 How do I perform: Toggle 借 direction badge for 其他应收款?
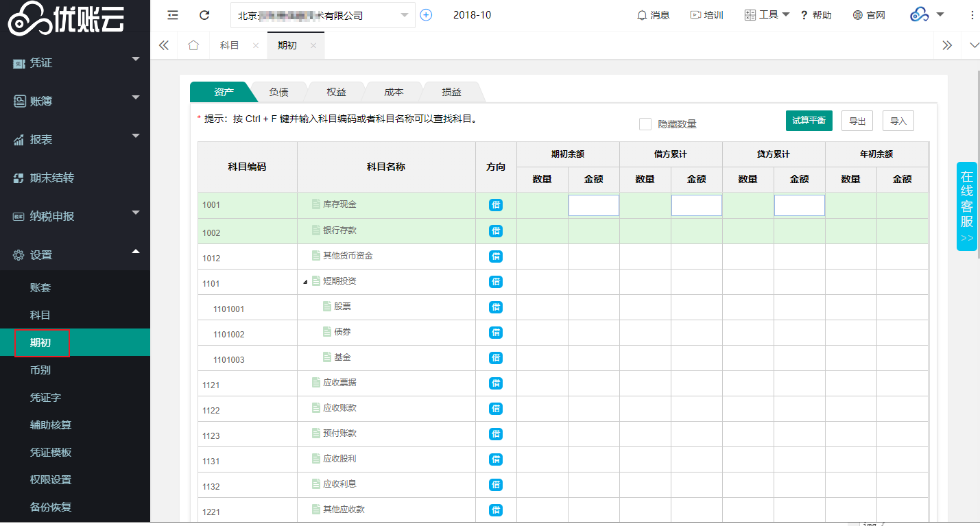click(496, 510)
